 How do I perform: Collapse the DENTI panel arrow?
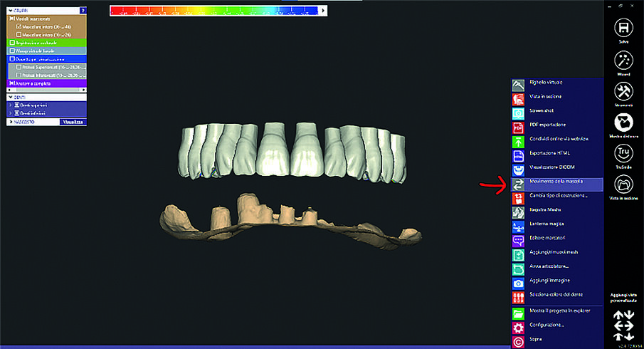10,98
